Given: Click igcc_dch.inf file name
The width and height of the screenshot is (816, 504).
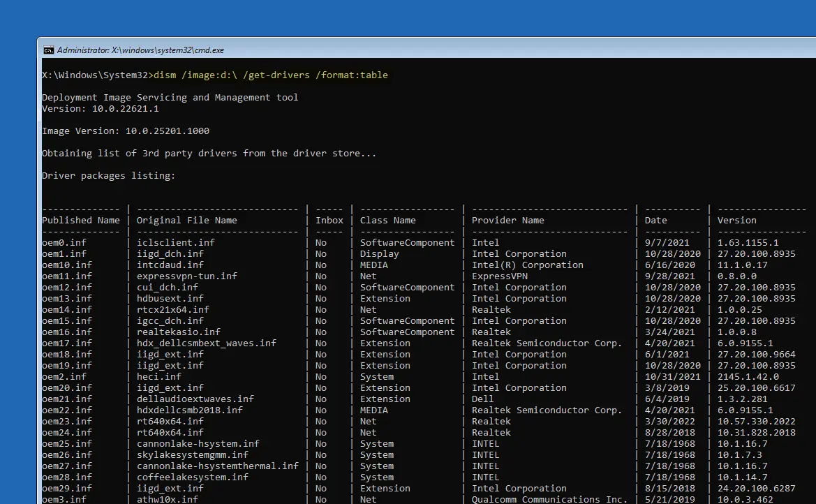Looking at the screenshot, I should click(170, 320).
